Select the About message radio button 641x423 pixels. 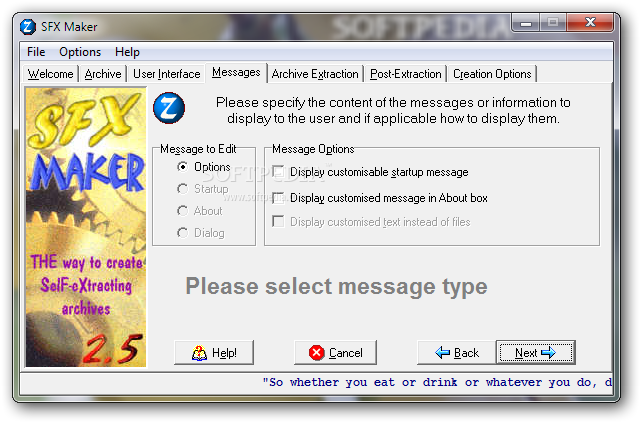click(x=200, y=211)
